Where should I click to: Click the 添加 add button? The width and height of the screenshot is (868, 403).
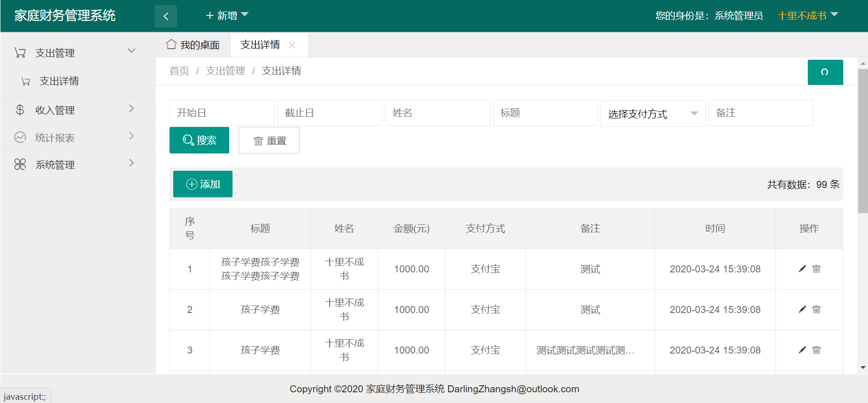click(x=203, y=184)
